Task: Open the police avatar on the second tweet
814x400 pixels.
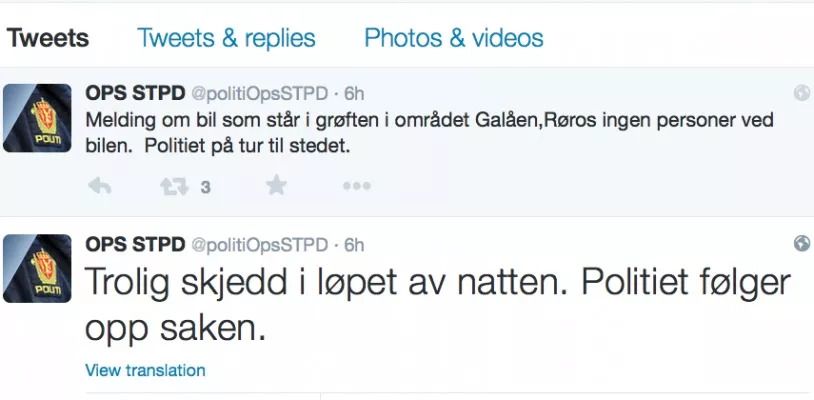Action: point(38,268)
